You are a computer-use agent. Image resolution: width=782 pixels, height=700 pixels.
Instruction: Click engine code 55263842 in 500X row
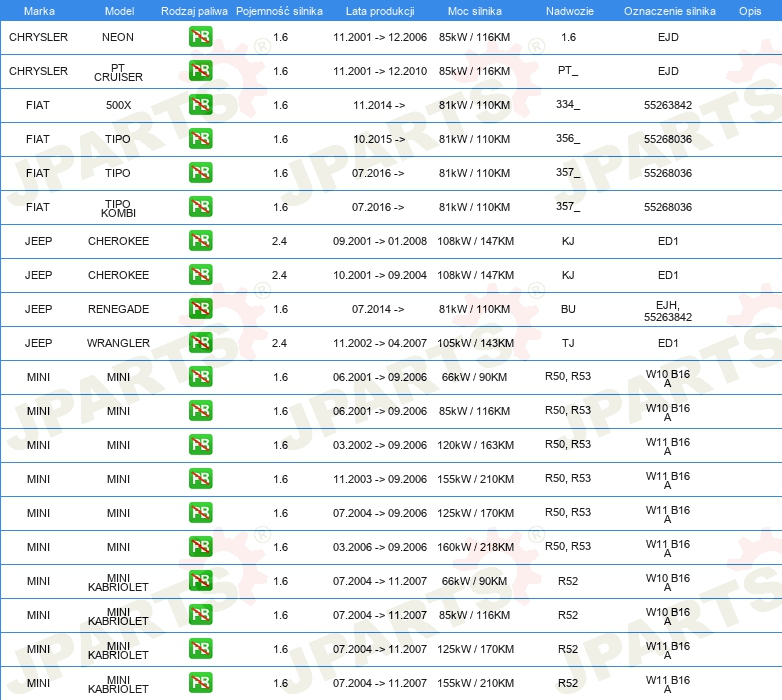[668, 105]
